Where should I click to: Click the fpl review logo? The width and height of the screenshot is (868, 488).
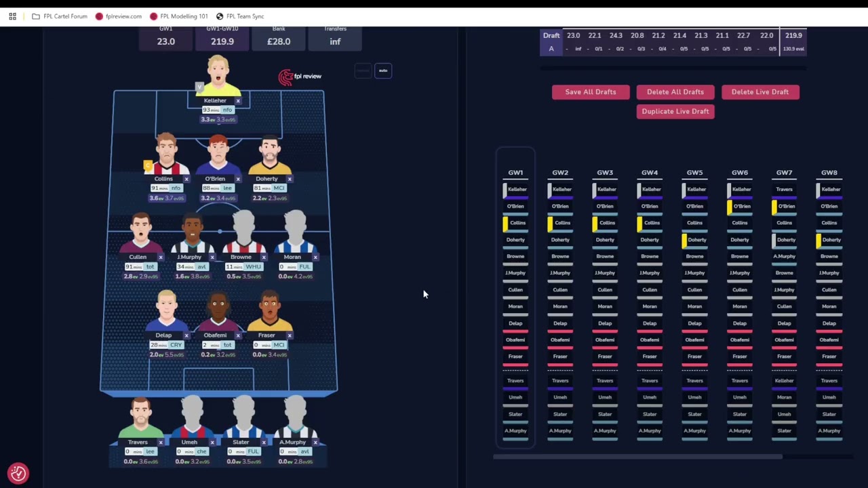pos(300,77)
